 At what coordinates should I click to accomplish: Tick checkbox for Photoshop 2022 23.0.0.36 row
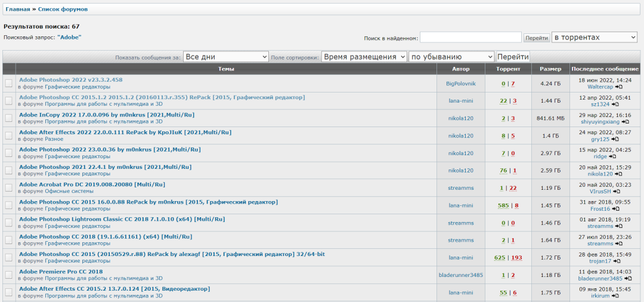pyautogui.click(x=8, y=153)
